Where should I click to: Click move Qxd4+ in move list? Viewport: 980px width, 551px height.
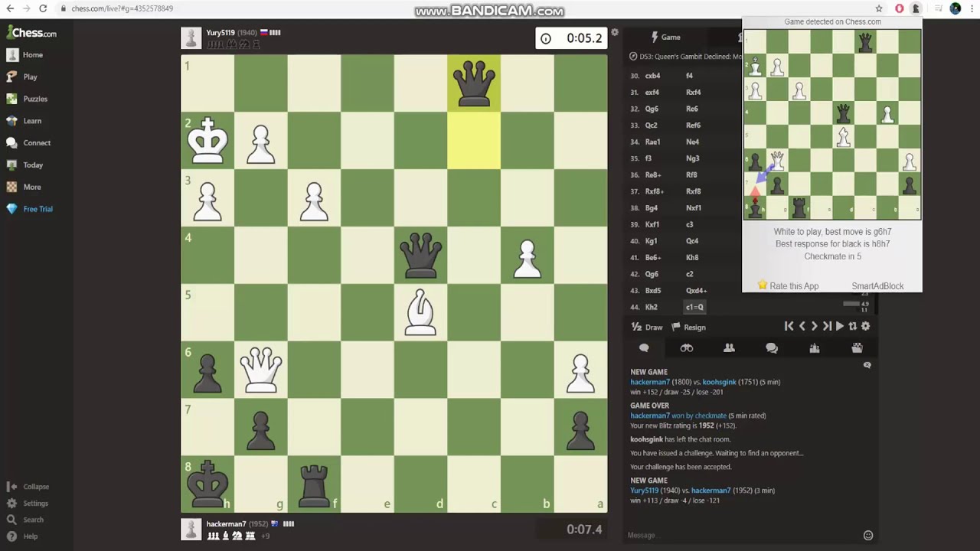(x=696, y=291)
